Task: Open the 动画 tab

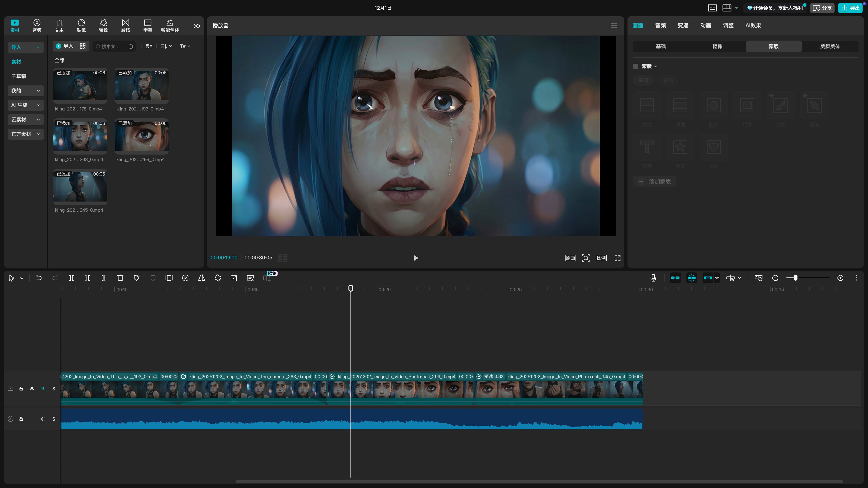Action: pos(705,26)
